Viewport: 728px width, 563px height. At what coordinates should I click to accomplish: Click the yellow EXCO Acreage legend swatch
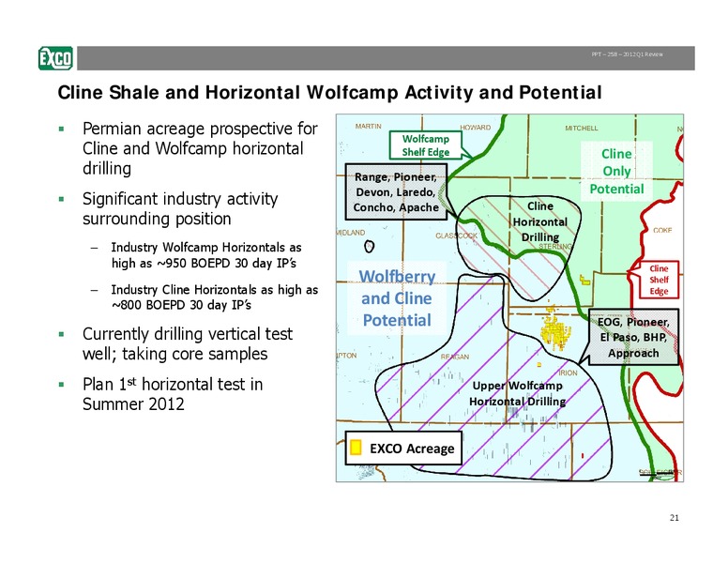click(356, 448)
